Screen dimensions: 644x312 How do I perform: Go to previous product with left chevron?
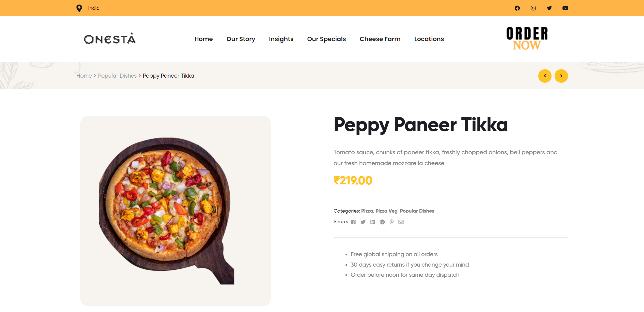pyautogui.click(x=545, y=76)
